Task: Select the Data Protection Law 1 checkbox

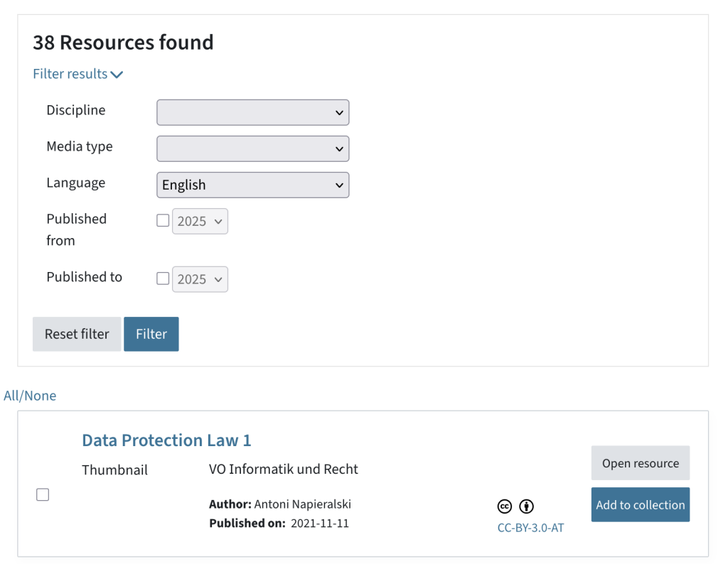Action: tap(43, 494)
